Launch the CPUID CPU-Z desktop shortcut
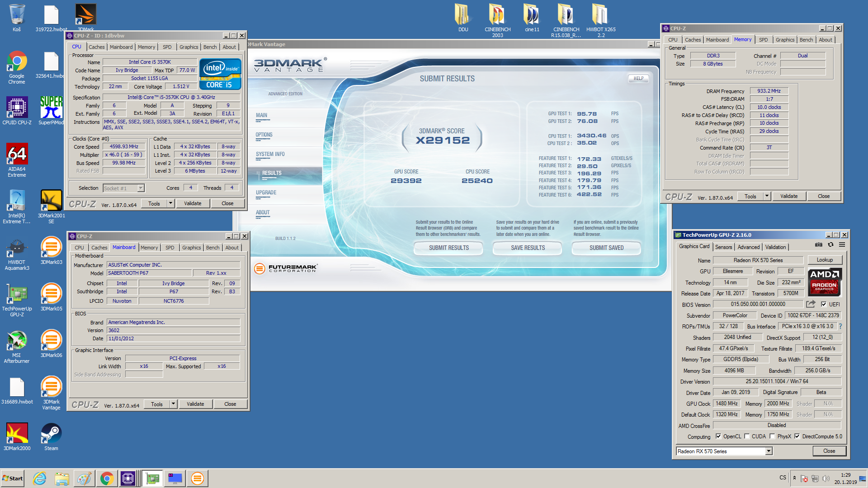Viewport: 868px width, 488px height. tap(17, 111)
